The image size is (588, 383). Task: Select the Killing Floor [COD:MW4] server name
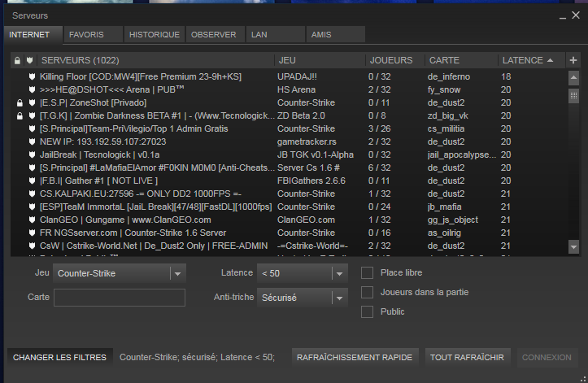tap(141, 77)
